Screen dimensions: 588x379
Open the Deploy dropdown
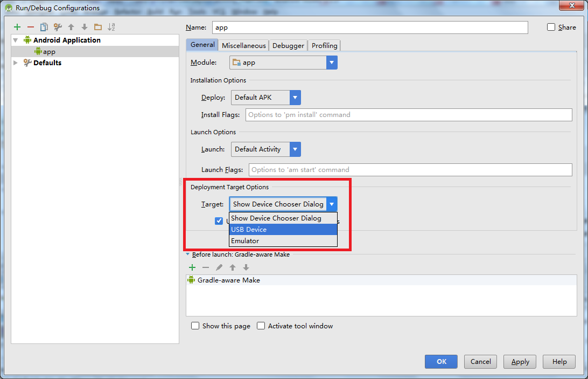coord(295,98)
